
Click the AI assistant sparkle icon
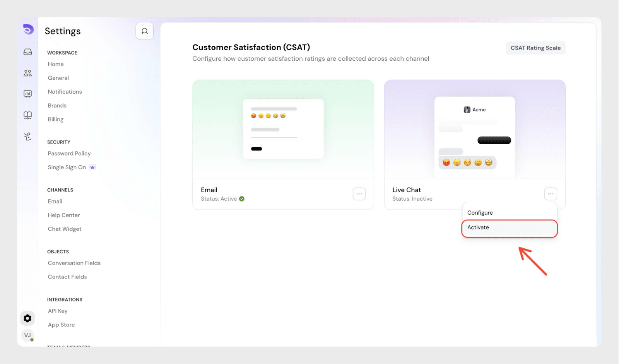[x=27, y=136]
